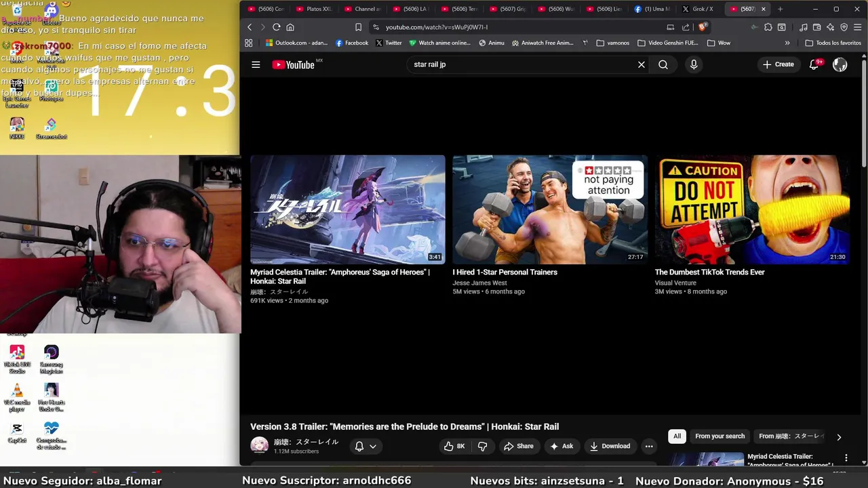Screen dimensions: 868x488
Task: Clear the YouTube search box text
Action: (x=641, y=64)
